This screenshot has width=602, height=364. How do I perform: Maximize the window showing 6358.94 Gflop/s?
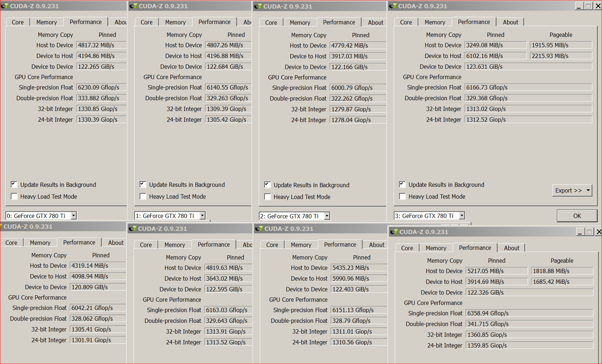589,232
